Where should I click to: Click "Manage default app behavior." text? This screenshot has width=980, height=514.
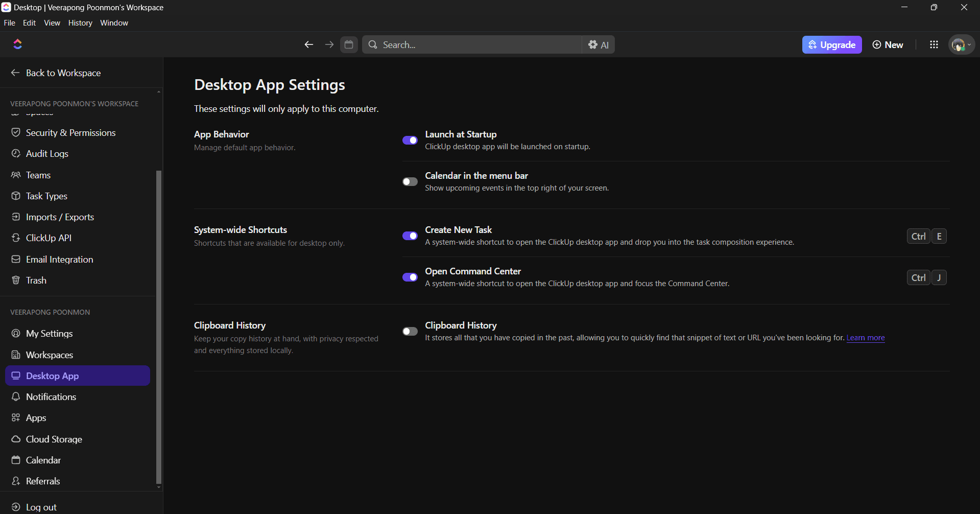tap(245, 148)
